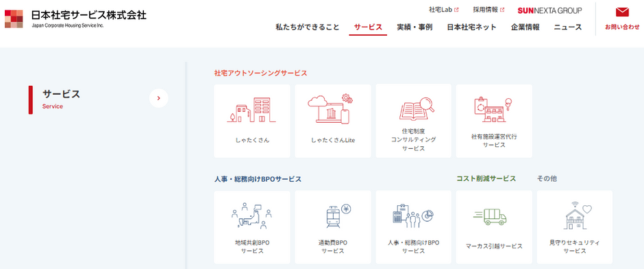Expand the サービス sidebar arrow button
This screenshot has width=644, height=269.
[158, 98]
